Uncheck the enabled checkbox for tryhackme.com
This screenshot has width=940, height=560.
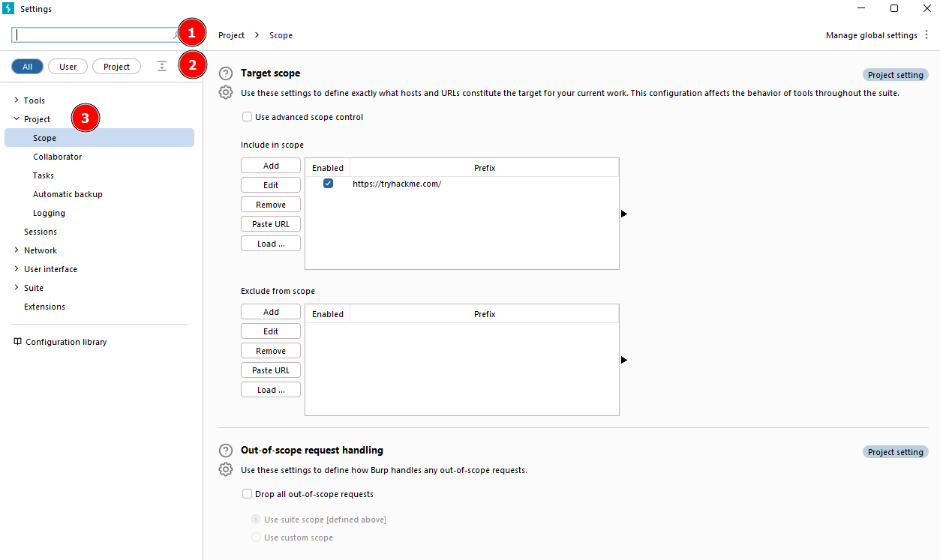pos(328,183)
